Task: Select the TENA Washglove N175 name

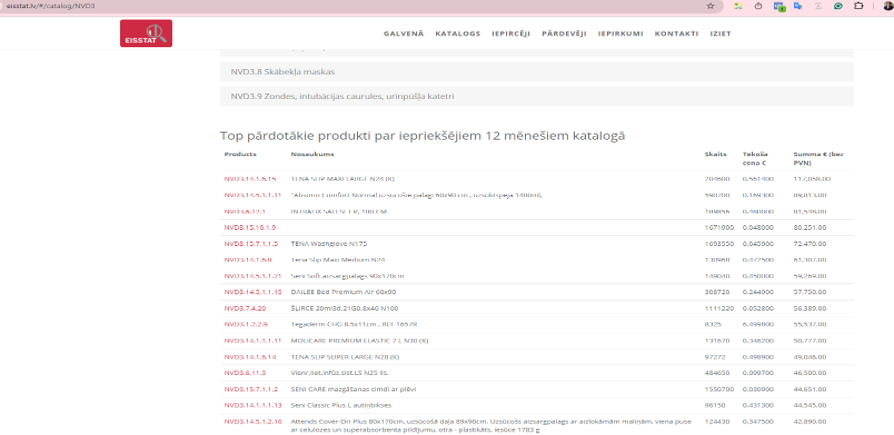Action: tap(329, 243)
